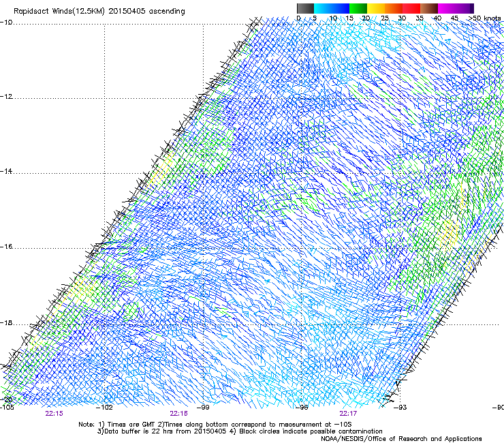Click the '35' legend scale label
The height and width of the screenshot is (443, 504).
pos(420,18)
